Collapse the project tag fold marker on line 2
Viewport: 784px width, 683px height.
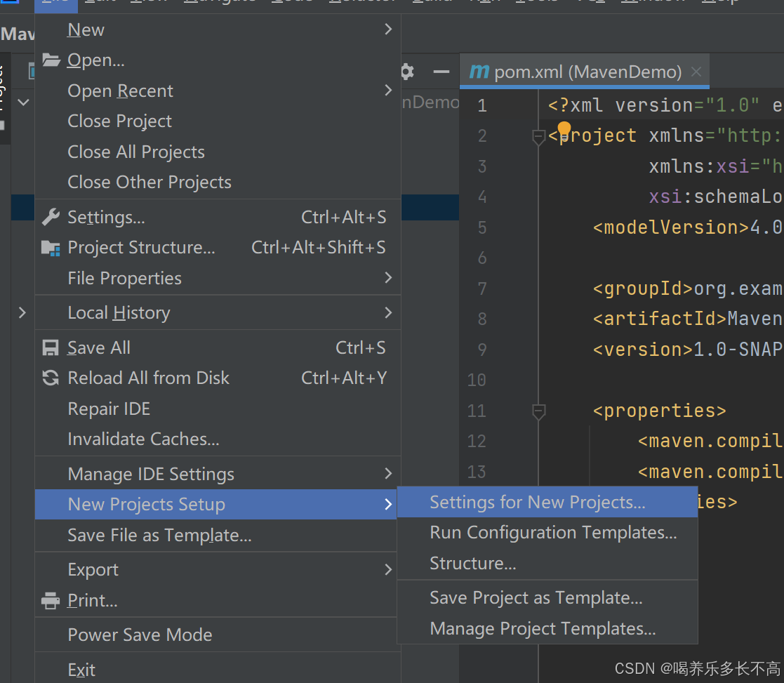[x=538, y=136]
